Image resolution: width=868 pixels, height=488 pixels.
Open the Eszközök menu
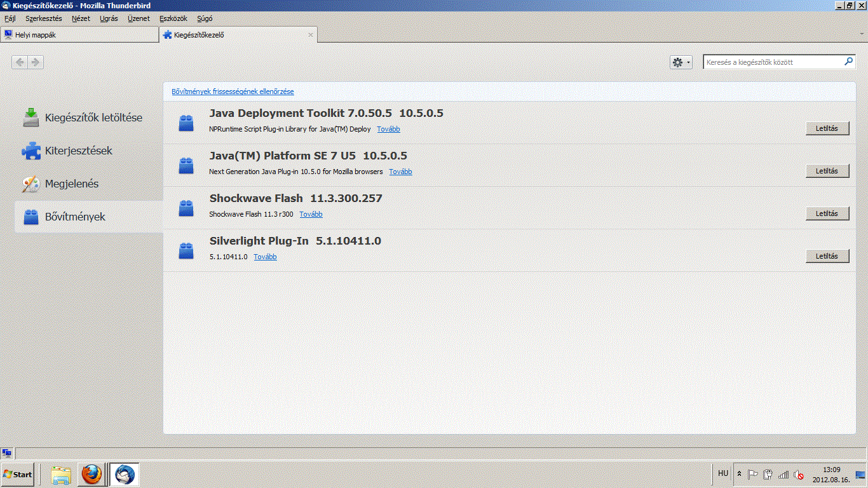[173, 18]
